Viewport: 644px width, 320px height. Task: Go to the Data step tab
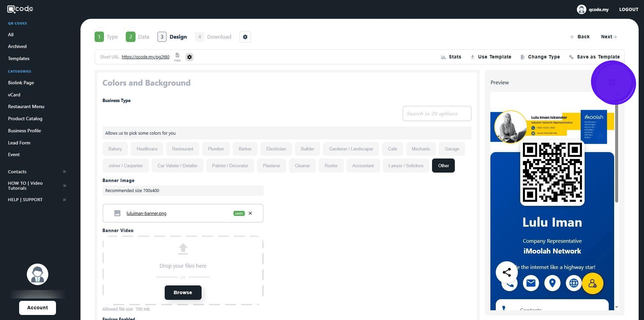point(138,37)
